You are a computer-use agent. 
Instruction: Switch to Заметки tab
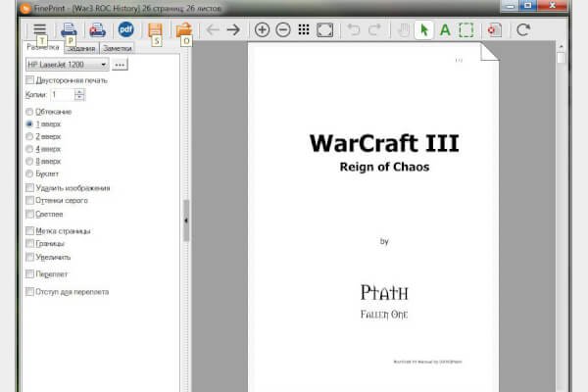(117, 48)
